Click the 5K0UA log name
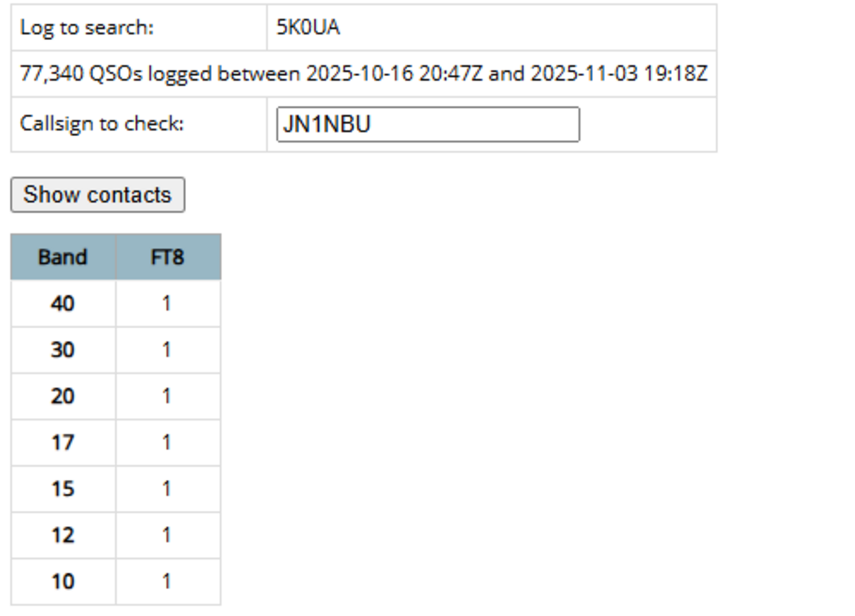 tap(308, 28)
